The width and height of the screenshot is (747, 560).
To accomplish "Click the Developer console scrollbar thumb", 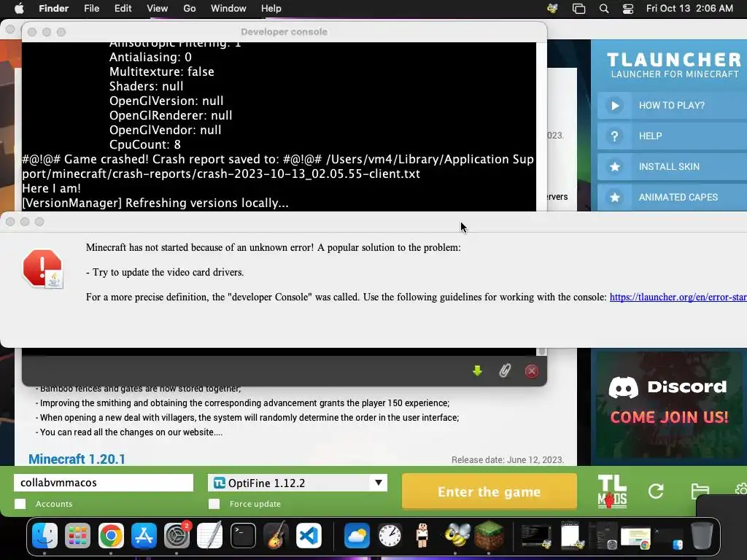I will click(x=541, y=351).
